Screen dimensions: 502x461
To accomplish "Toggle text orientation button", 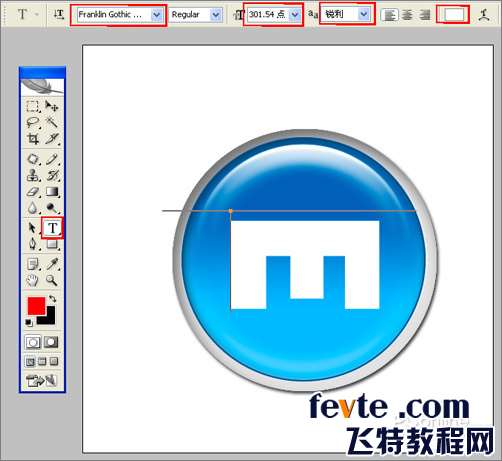I will (59, 14).
